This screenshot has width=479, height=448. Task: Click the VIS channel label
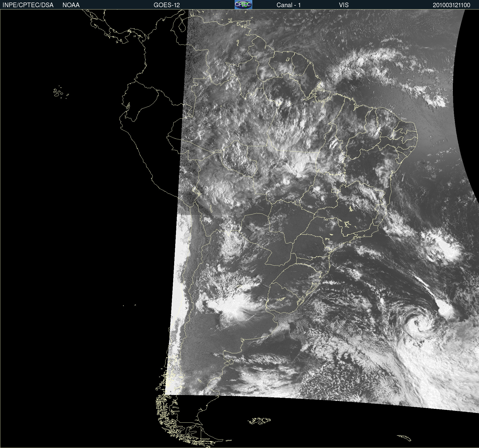[344, 5]
